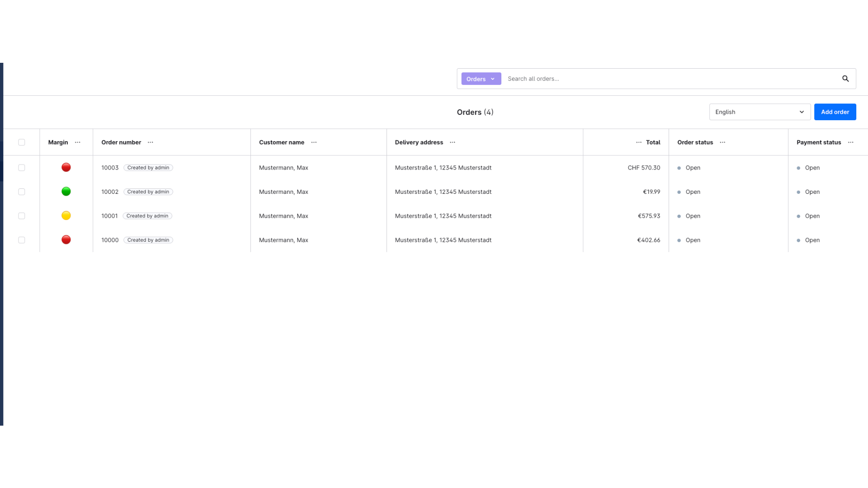
Task: Toggle the select-all orders checkbox
Action: (x=22, y=142)
